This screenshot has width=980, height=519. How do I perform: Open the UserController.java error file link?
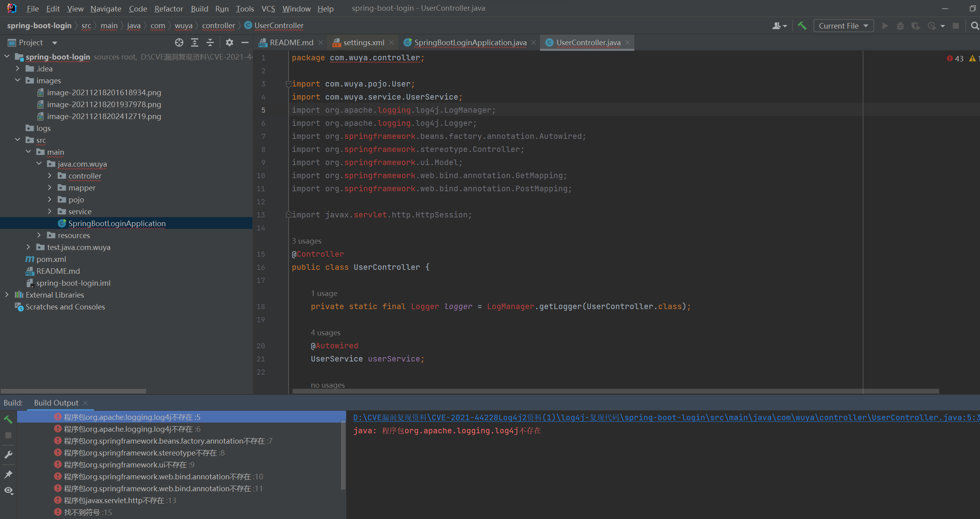click(x=666, y=417)
